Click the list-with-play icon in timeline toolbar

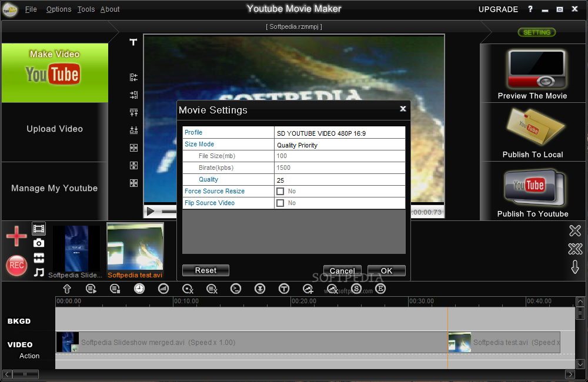pyautogui.click(x=91, y=289)
